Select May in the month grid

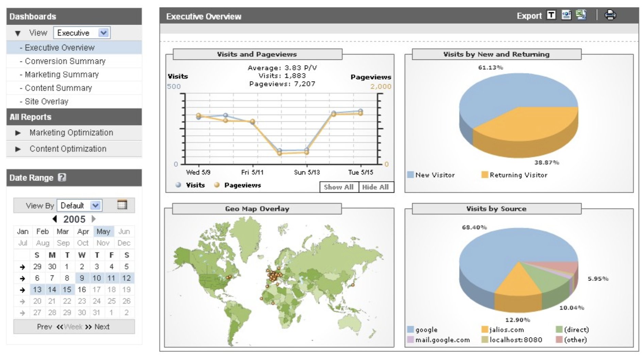103,232
